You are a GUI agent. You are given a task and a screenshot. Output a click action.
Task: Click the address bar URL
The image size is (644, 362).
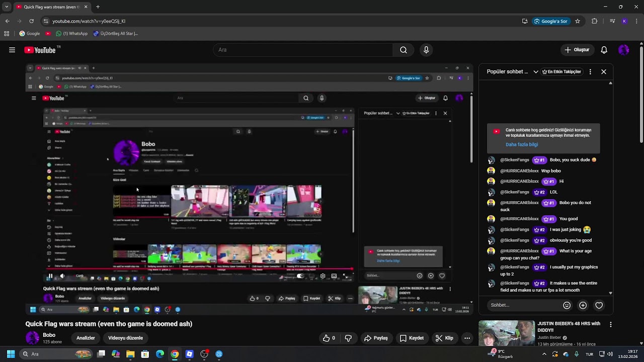point(89,21)
